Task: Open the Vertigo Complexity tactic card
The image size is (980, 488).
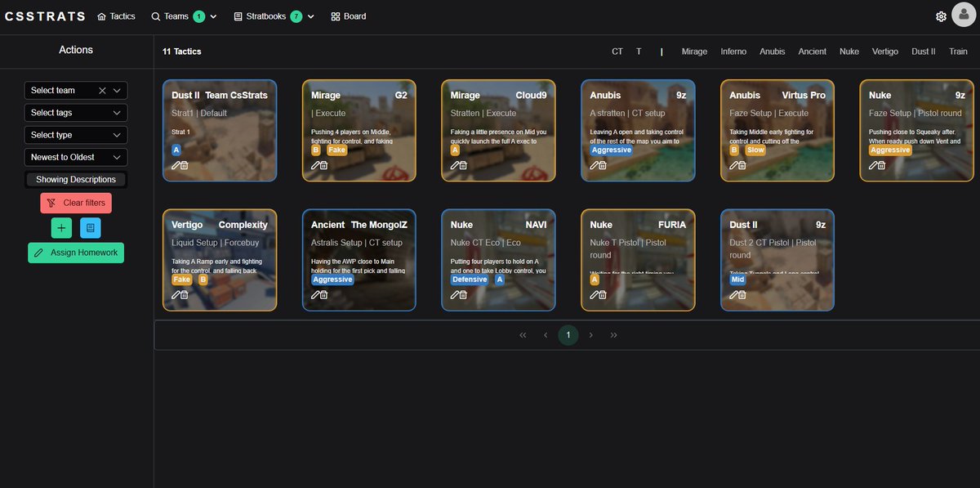Action: pos(220,260)
